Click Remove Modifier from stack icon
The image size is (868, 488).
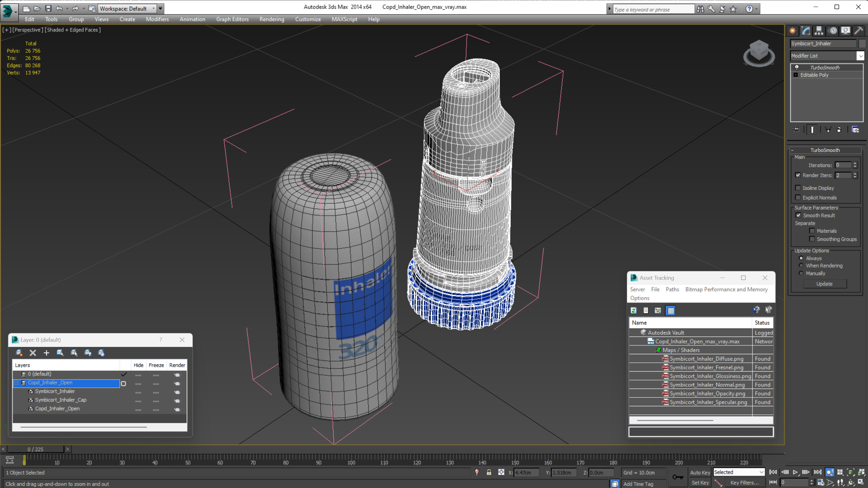[x=839, y=129]
